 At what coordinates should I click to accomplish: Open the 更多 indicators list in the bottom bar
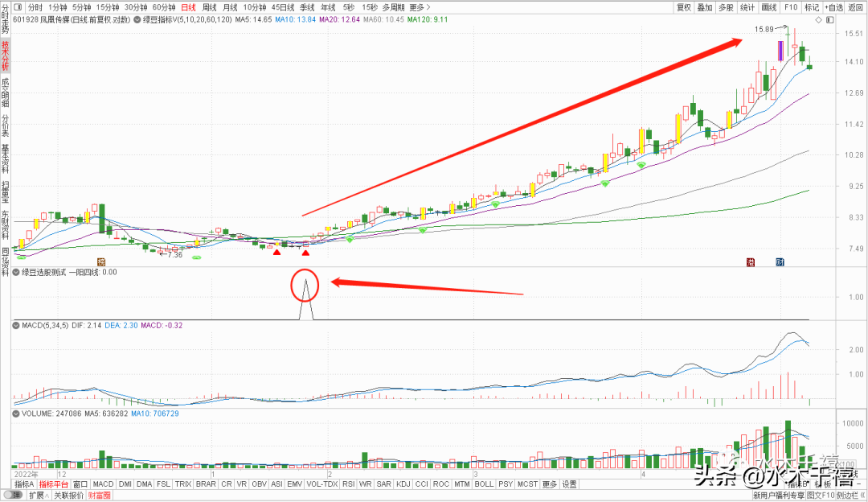pyautogui.click(x=549, y=484)
